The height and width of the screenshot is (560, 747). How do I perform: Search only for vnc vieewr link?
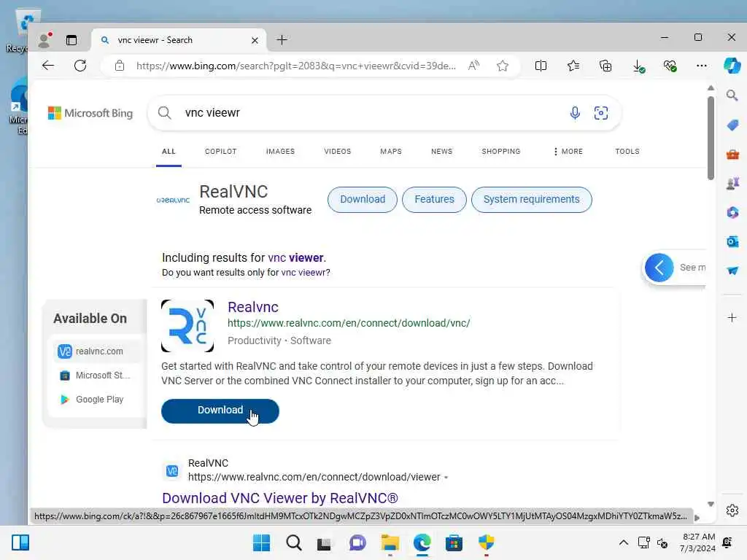click(304, 273)
